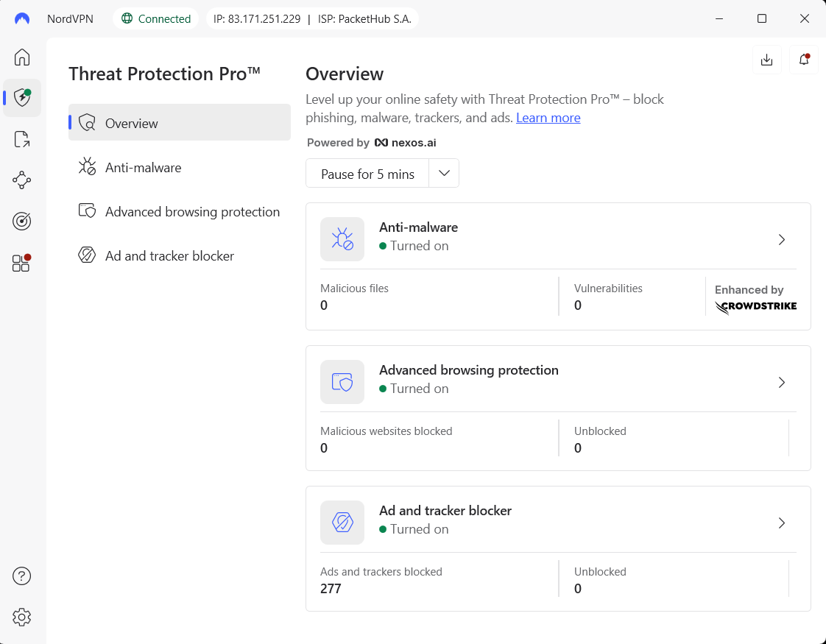Image resolution: width=826 pixels, height=644 pixels.
Task: Open the file sharing sidebar icon
Action: click(22, 139)
